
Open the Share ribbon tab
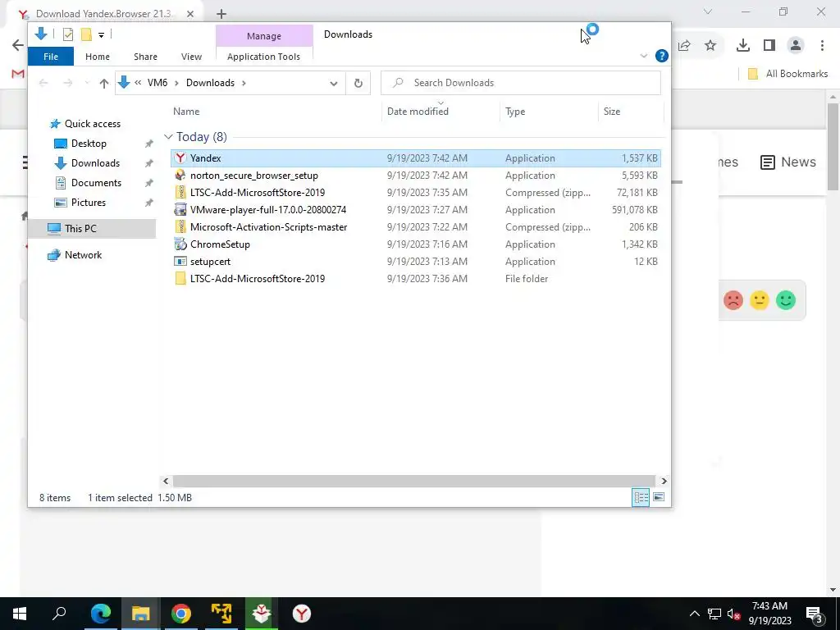(146, 57)
